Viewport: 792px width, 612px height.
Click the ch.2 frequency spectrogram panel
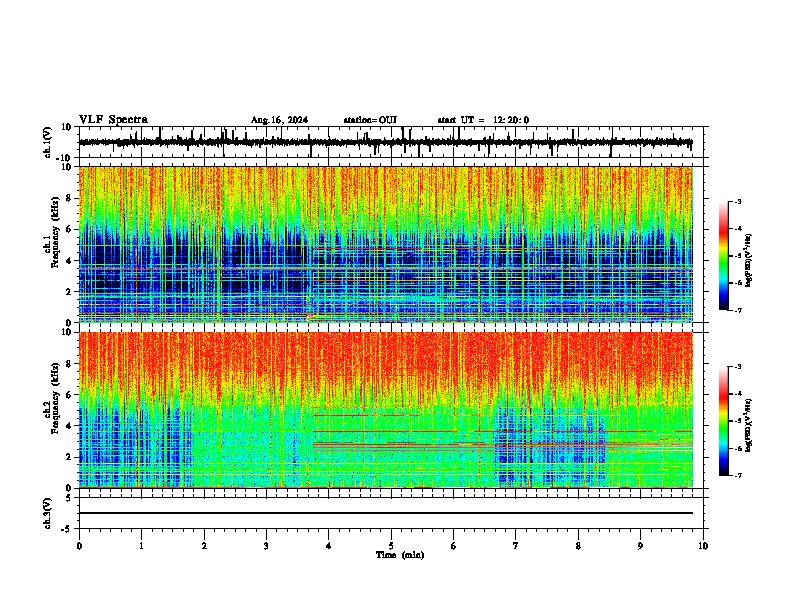[391, 410]
